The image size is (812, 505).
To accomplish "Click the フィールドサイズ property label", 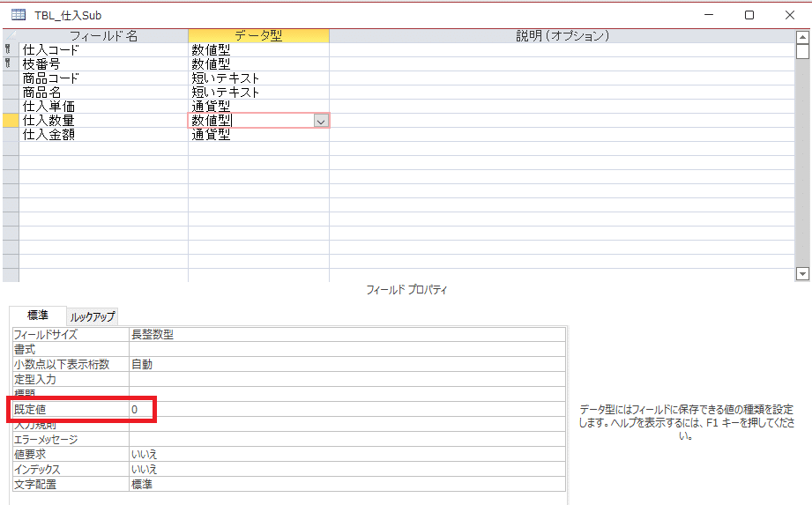I will click(71, 334).
